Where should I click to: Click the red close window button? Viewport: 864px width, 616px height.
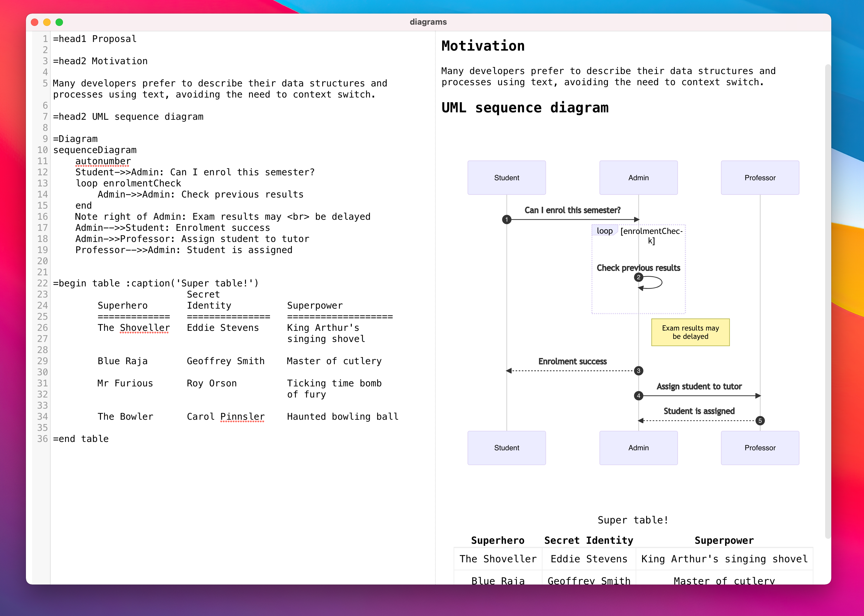tap(35, 22)
